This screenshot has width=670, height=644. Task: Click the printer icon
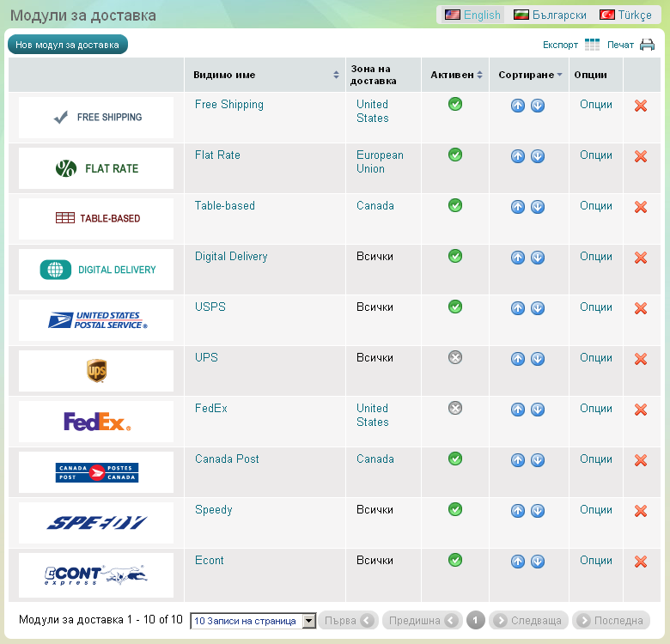coord(647,45)
